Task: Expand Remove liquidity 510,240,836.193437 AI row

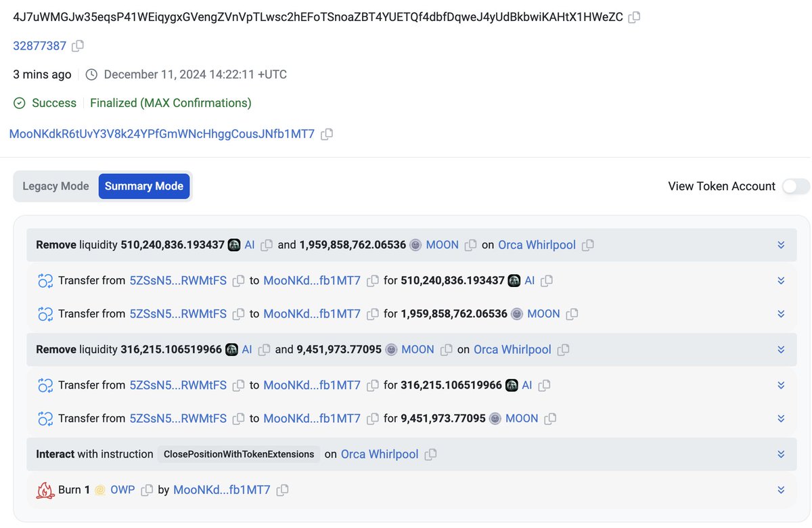Action: [x=781, y=245]
